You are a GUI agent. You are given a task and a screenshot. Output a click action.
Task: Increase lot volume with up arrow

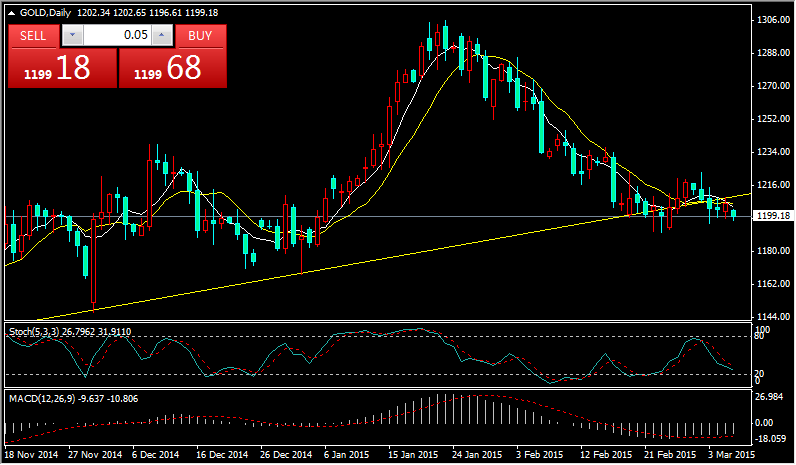coord(162,35)
